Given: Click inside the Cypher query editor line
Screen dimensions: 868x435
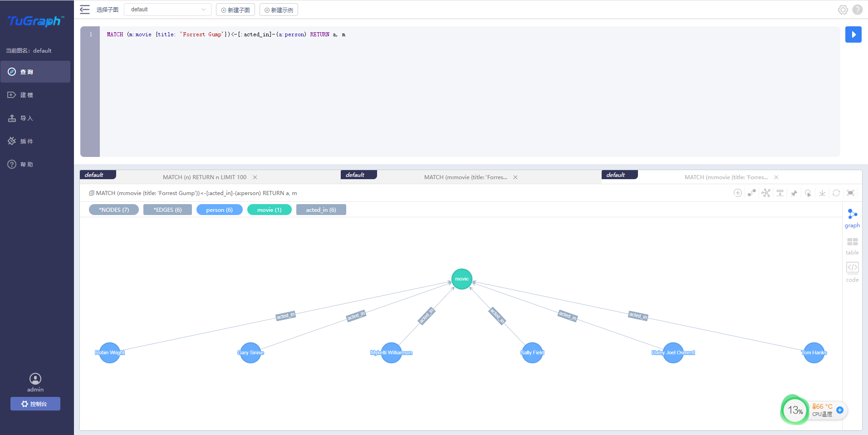Looking at the screenshot, I should click(470, 34).
